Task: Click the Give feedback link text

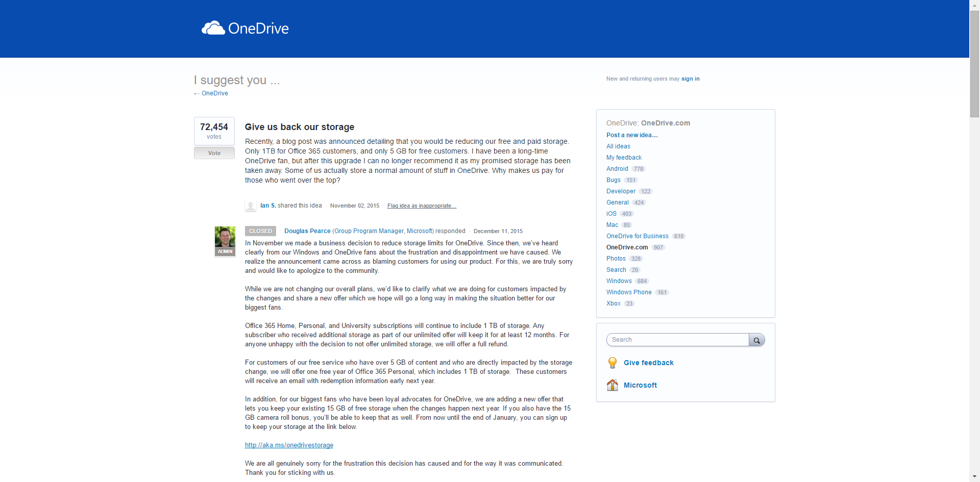Action: [x=648, y=363]
